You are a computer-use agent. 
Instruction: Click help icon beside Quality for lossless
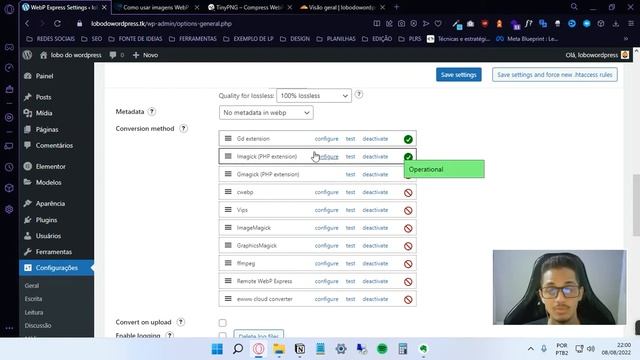(358, 94)
